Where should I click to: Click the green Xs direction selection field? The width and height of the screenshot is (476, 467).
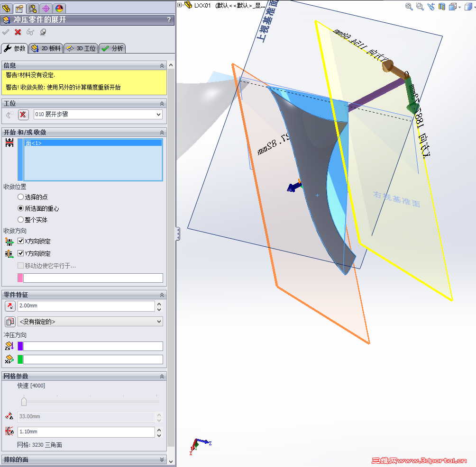93,359
